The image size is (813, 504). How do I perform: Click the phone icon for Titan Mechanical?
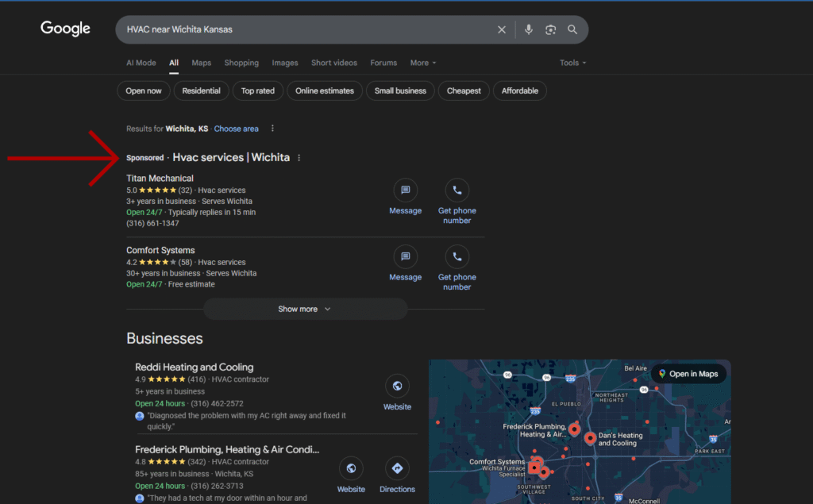[x=457, y=190]
